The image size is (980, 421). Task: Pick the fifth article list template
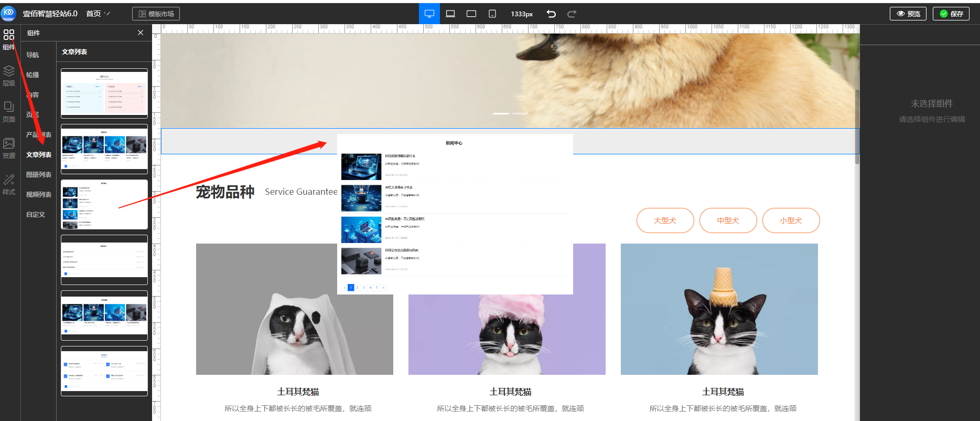tap(104, 315)
